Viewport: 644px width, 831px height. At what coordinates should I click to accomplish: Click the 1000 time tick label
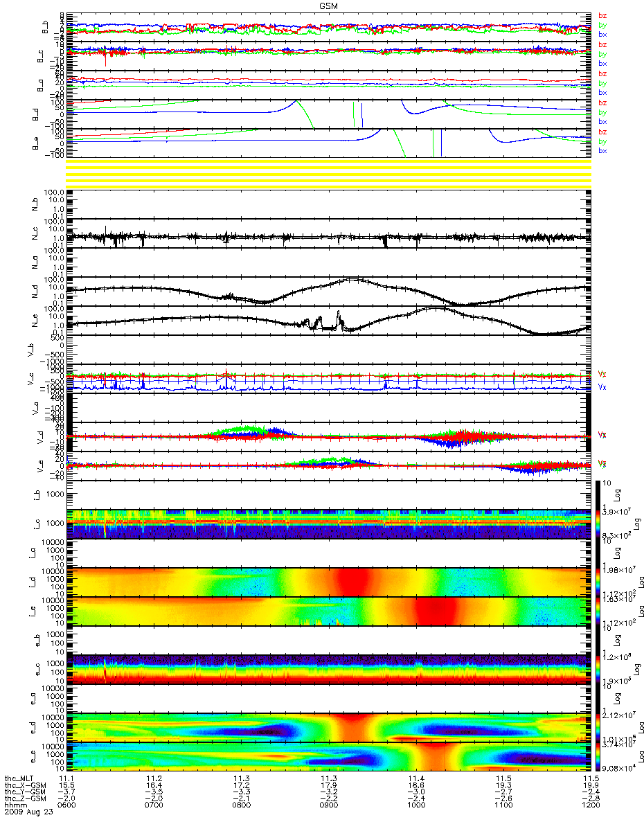416,803
